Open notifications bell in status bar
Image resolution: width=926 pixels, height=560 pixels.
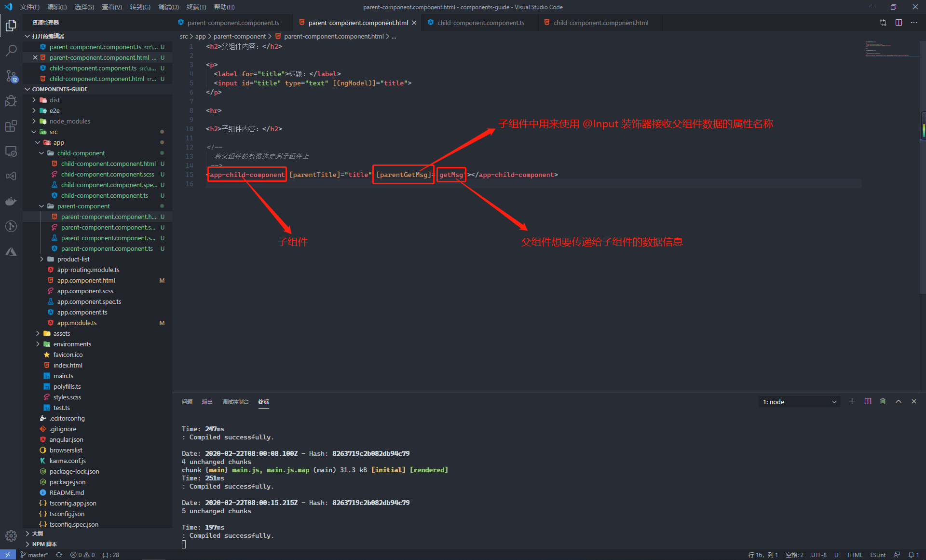coord(913,555)
